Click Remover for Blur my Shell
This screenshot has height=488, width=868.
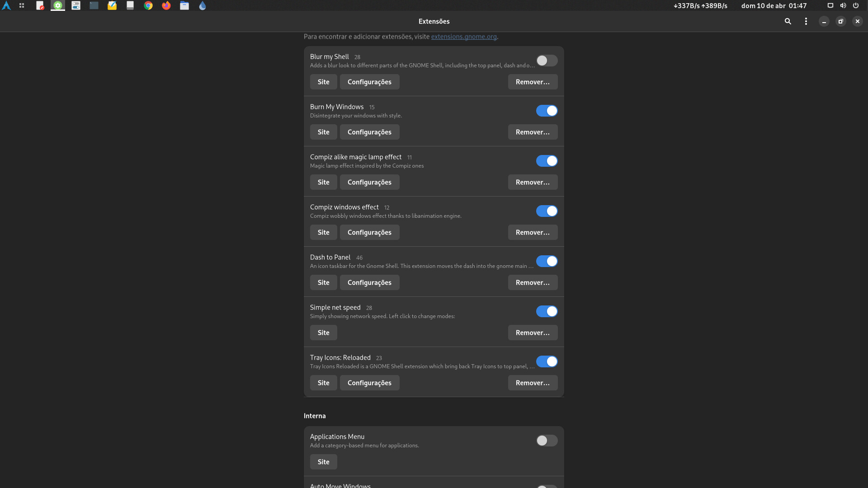point(533,82)
